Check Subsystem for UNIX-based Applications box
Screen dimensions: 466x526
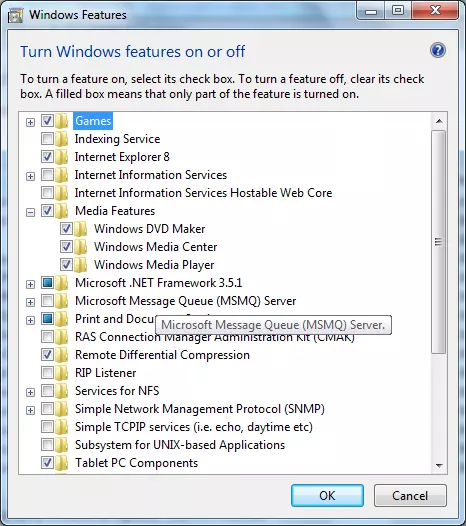click(x=47, y=445)
